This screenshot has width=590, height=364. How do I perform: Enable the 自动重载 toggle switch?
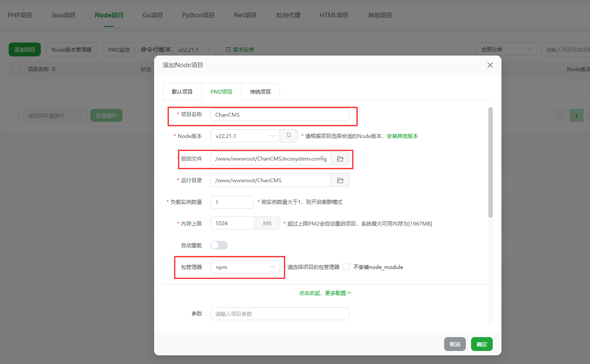pyautogui.click(x=219, y=245)
